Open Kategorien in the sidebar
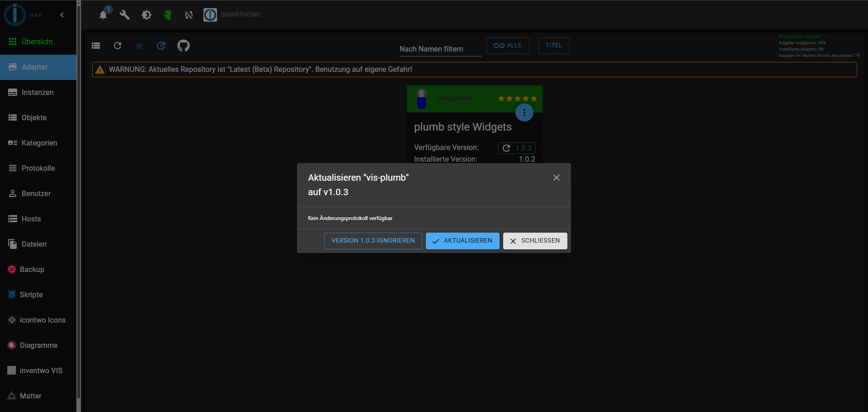The image size is (868, 412). click(x=38, y=143)
